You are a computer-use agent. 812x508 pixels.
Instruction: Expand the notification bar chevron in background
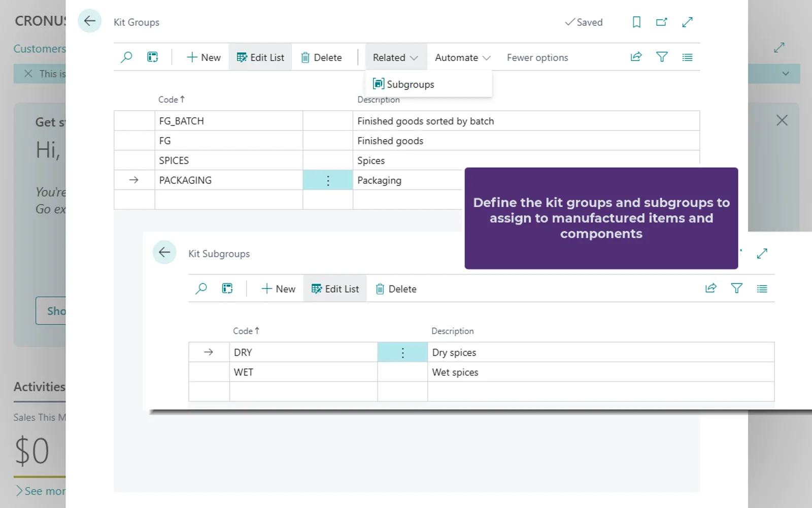(785, 74)
